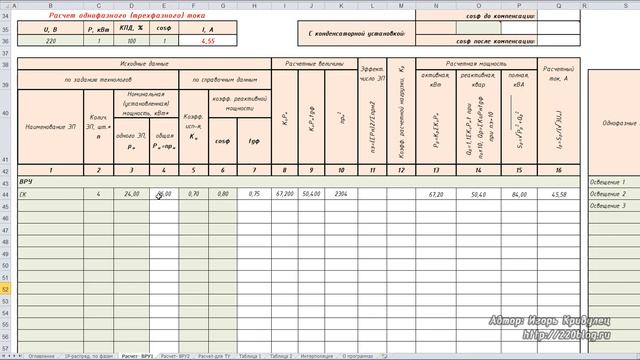Click the insert new worksheet icon
The image size is (640, 360).
(x=384, y=356)
